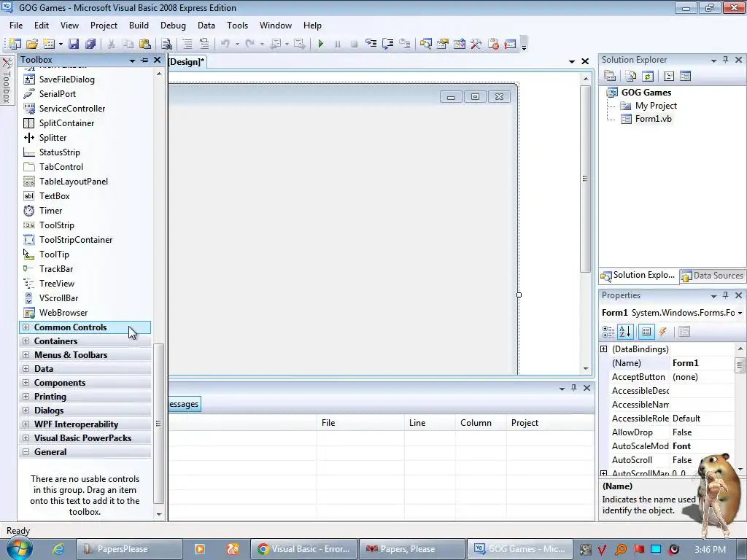Open the Debug menu

coord(173,26)
